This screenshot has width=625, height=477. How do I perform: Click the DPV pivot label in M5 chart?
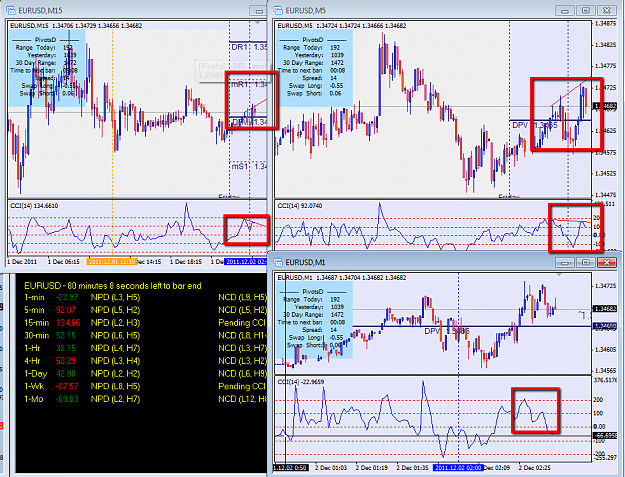(x=535, y=125)
